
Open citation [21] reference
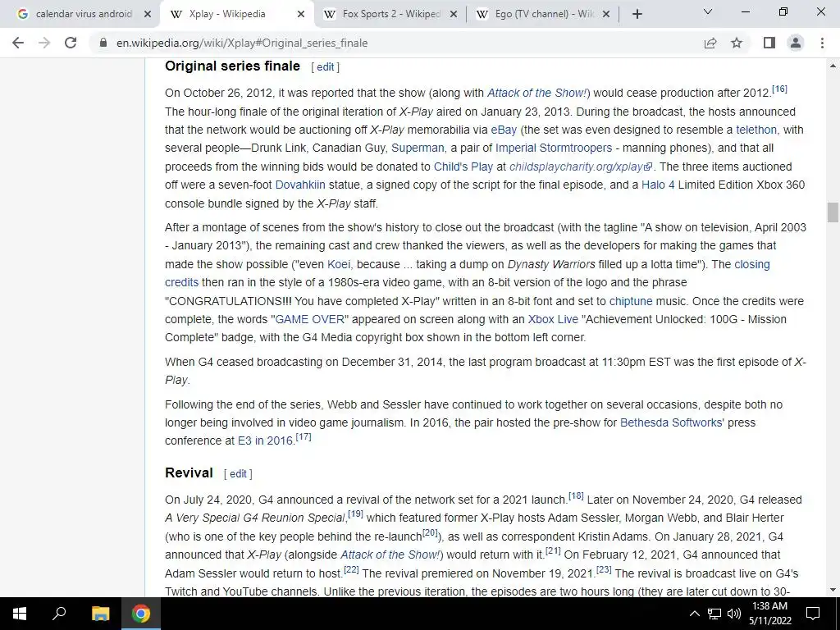pos(553,551)
